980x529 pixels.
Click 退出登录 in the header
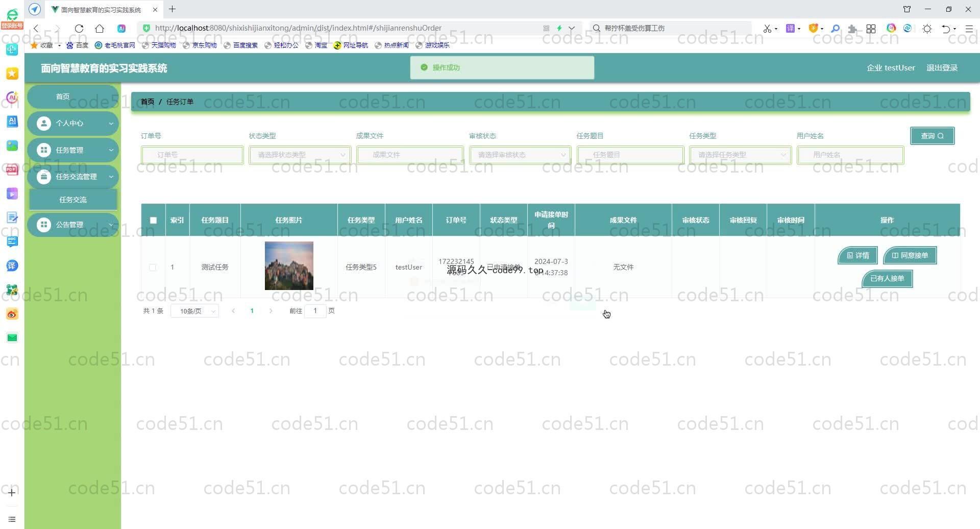942,68
